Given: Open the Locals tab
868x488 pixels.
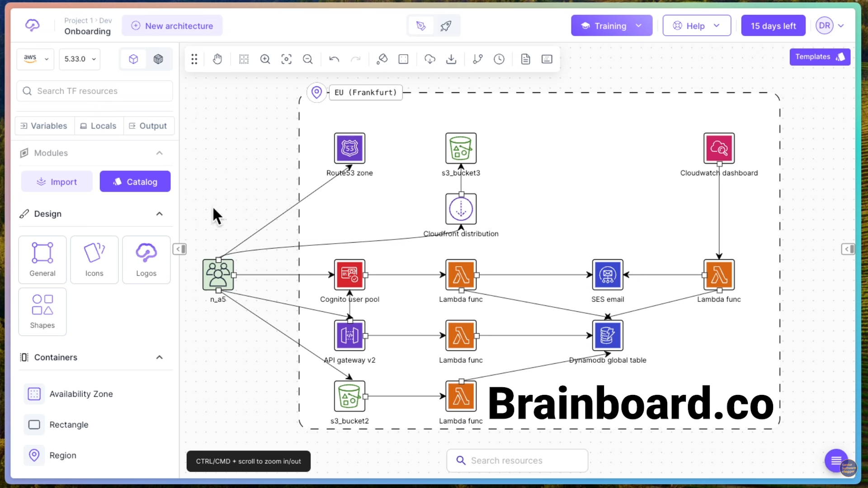Looking at the screenshot, I should [99, 126].
